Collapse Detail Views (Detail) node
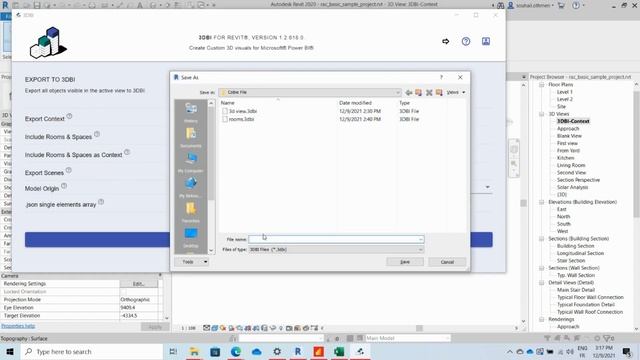640x360 pixels. point(542,282)
